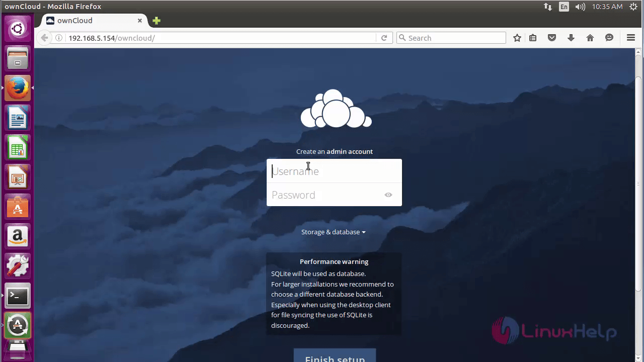This screenshot has width=644, height=362.
Task: Launch LibreOffice Calc from the dock
Action: point(18,147)
